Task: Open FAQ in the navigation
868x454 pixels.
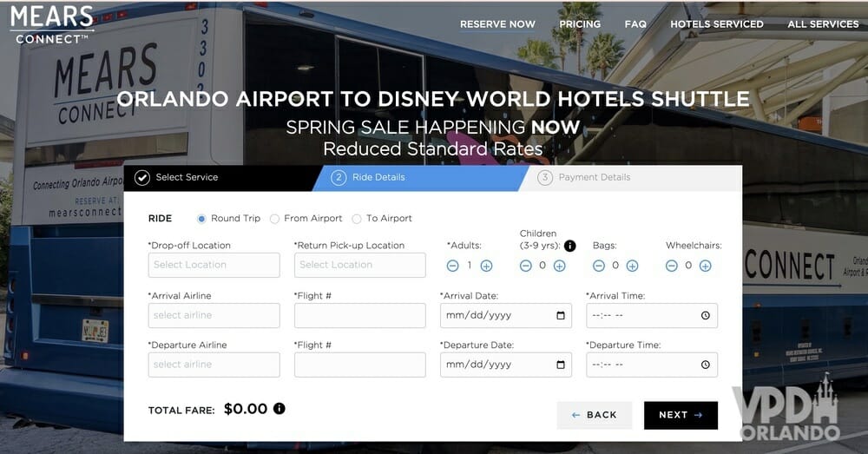Action: (x=635, y=24)
